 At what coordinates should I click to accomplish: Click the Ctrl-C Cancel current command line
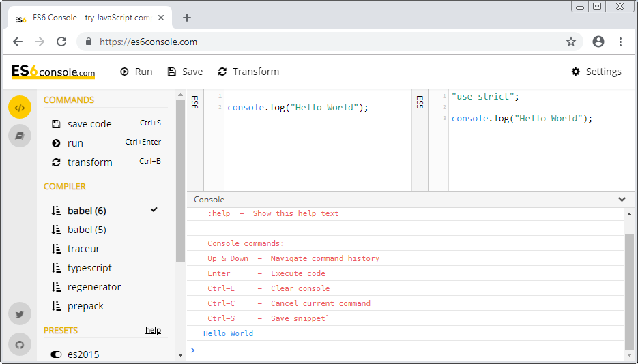click(289, 303)
